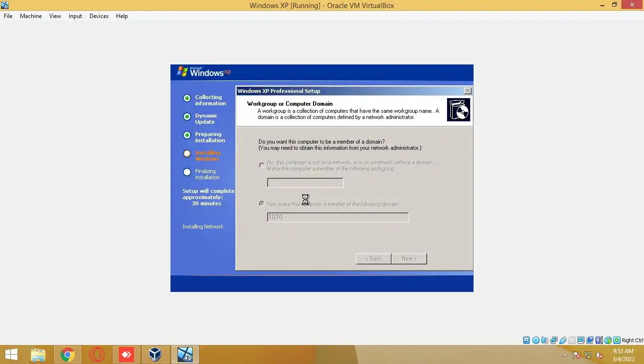644x364 pixels.
Task: Open the Action Center flag tray icon
Action: click(x=577, y=355)
